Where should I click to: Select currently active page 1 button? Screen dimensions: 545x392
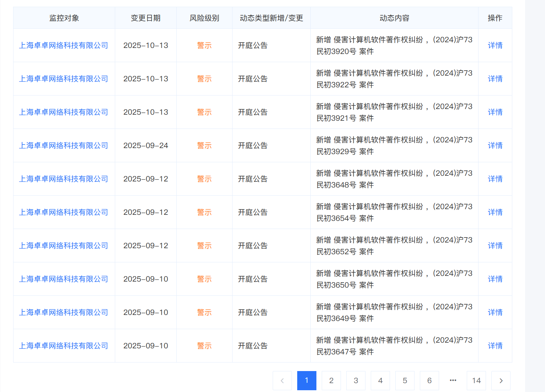(306, 380)
